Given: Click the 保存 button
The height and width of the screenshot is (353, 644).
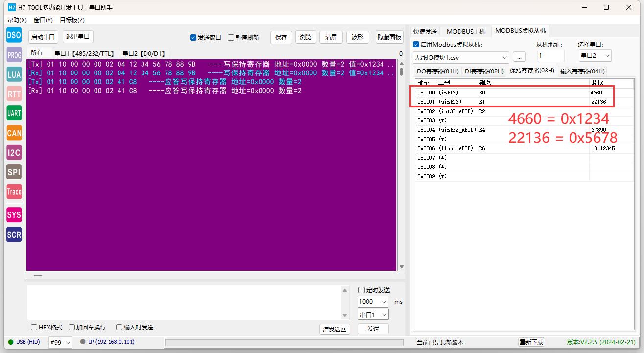Looking at the screenshot, I should pos(281,37).
